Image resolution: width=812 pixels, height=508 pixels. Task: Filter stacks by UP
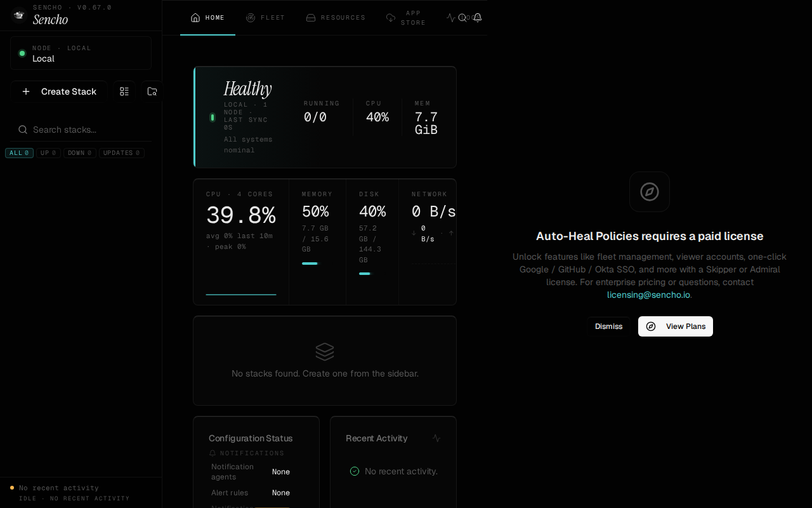pyautogui.click(x=48, y=153)
